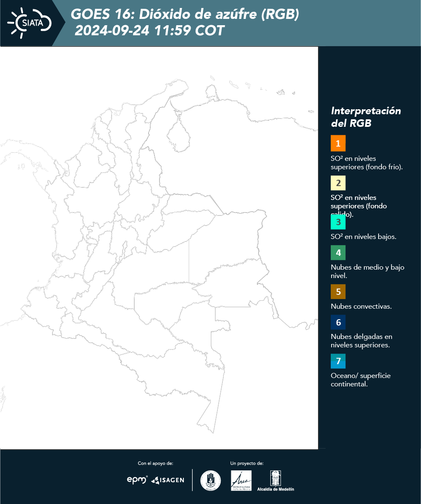Select the brown swatch numbered 5
This screenshot has height=504, width=421.
point(338,291)
